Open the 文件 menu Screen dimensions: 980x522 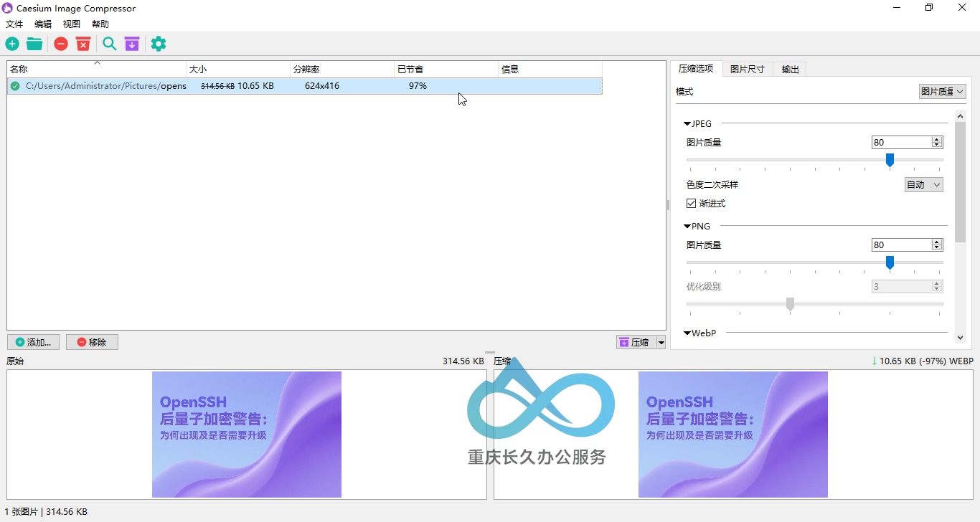click(14, 24)
